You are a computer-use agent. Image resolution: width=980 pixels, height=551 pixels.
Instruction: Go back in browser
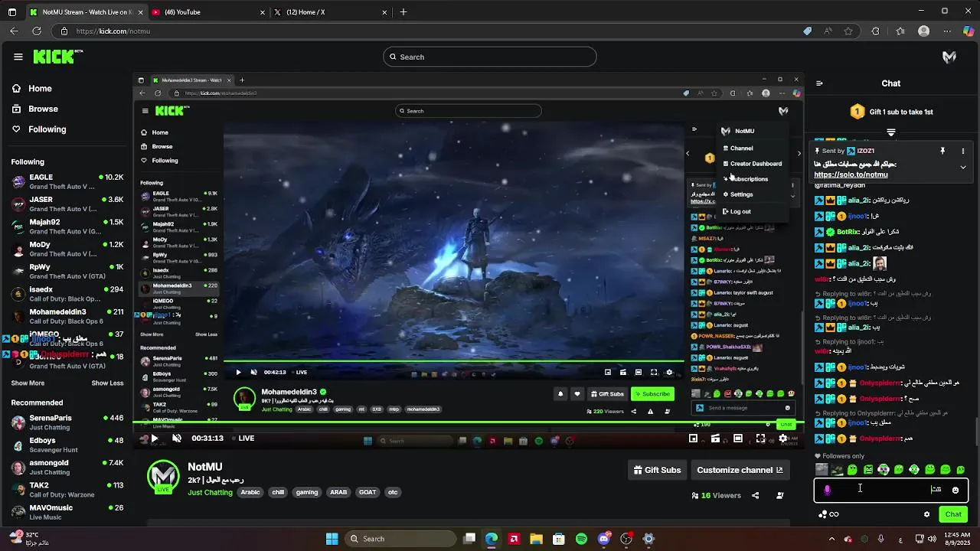[14, 31]
